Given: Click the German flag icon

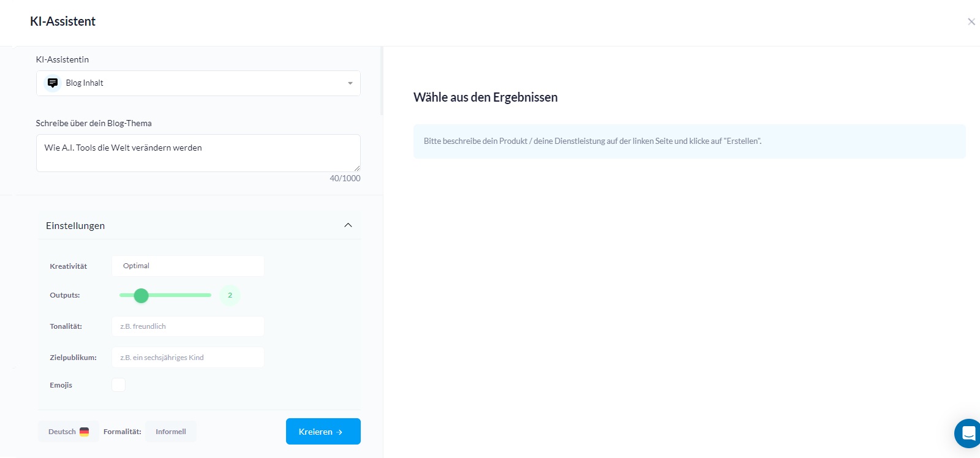Looking at the screenshot, I should 85,432.
